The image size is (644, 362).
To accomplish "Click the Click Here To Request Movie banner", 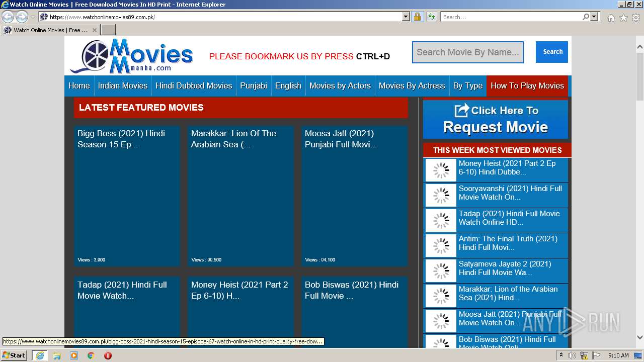I will pos(496,119).
